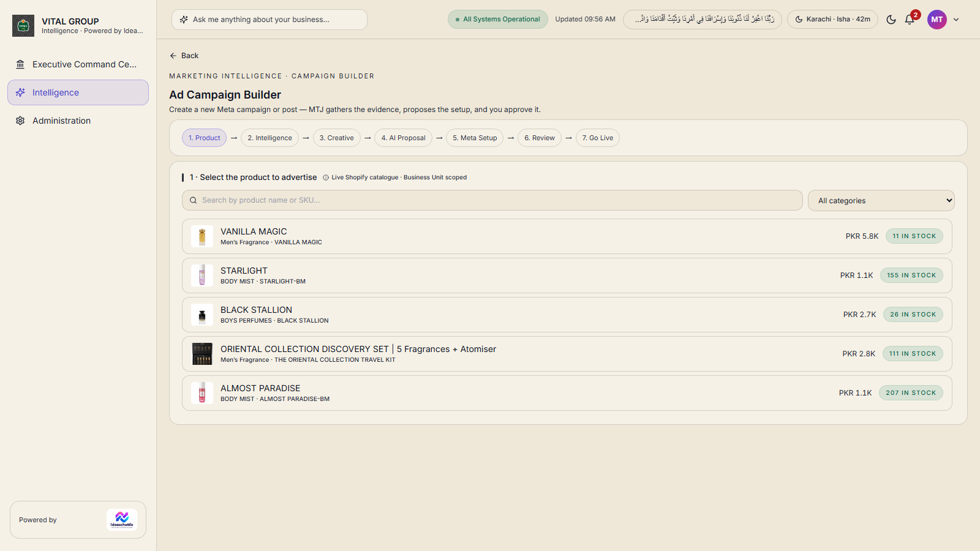Select step 1. Product

pyautogui.click(x=204, y=138)
